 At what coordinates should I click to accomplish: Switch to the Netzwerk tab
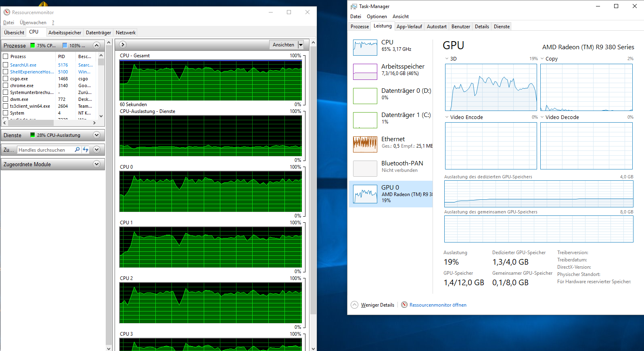pyautogui.click(x=125, y=33)
